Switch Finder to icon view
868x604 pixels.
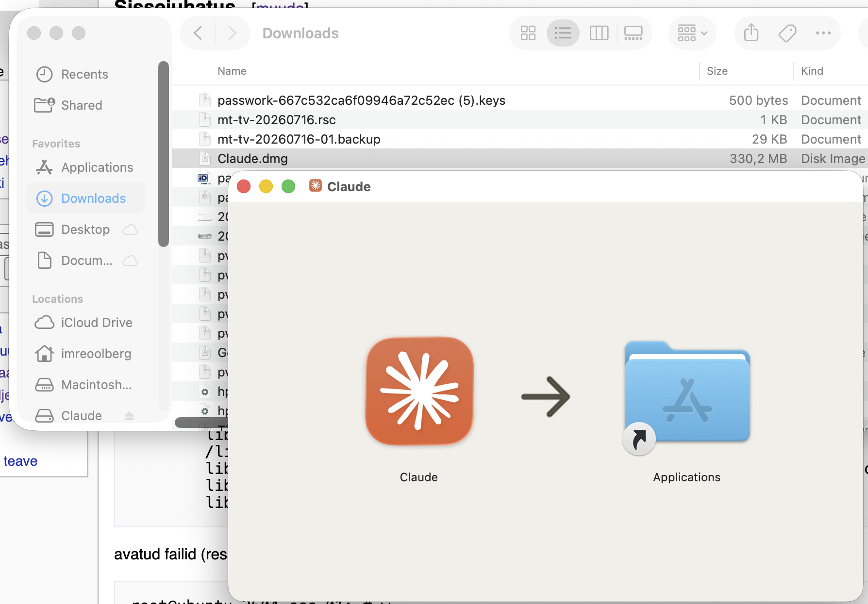coord(528,33)
